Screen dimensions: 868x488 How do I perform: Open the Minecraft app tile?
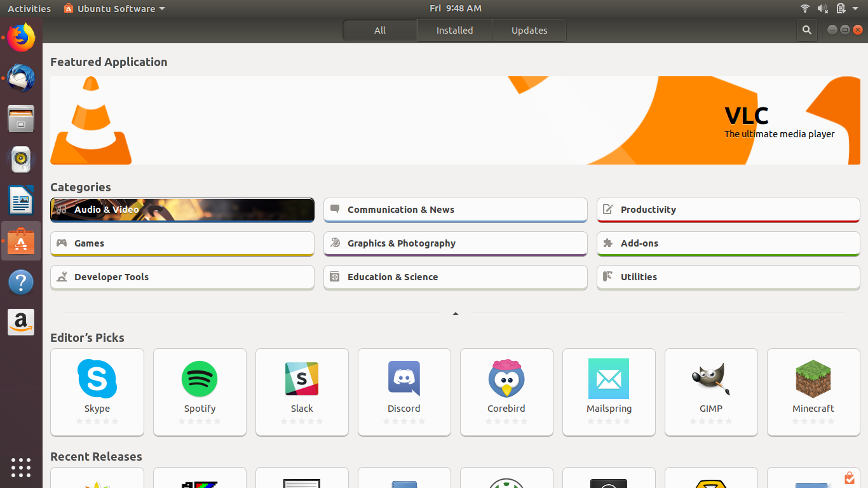pos(813,392)
